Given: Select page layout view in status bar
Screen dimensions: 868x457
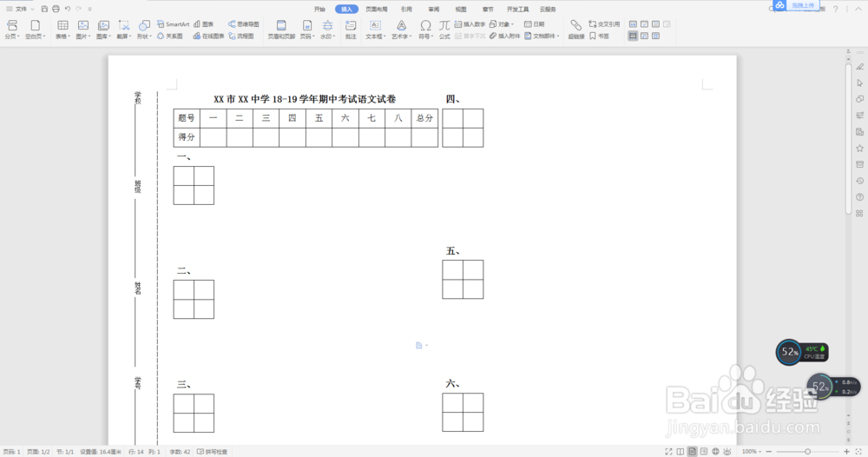Looking at the screenshot, I should [x=692, y=452].
